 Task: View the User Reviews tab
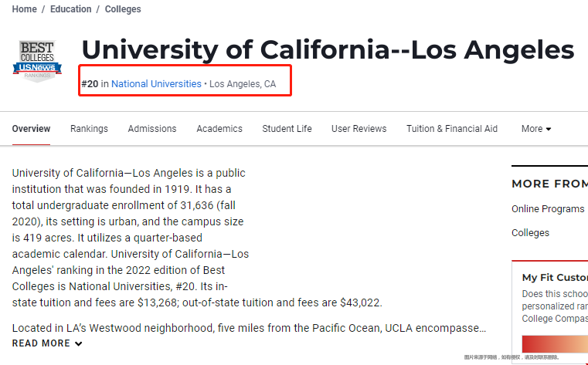[x=359, y=129]
